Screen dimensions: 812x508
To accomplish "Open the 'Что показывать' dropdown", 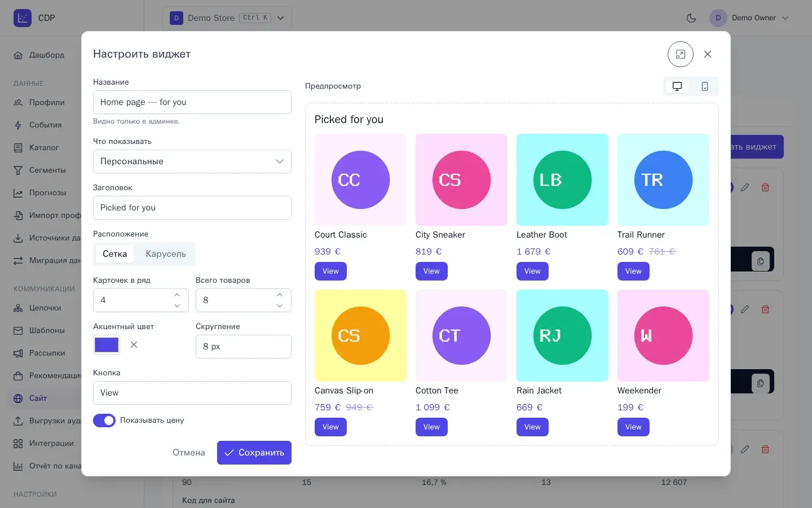I will click(x=192, y=161).
